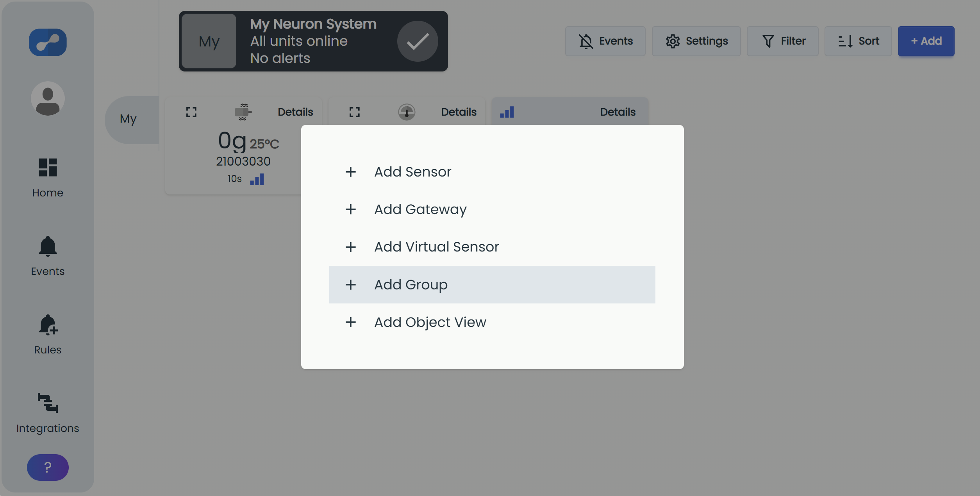Click the 0g weight reading
980x496 pixels.
pyautogui.click(x=232, y=141)
